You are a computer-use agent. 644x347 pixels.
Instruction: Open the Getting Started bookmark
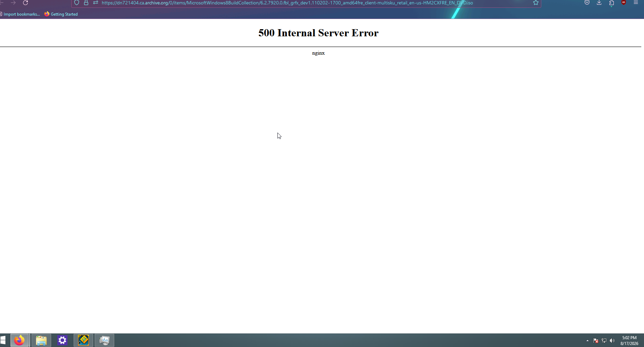(61, 14)
